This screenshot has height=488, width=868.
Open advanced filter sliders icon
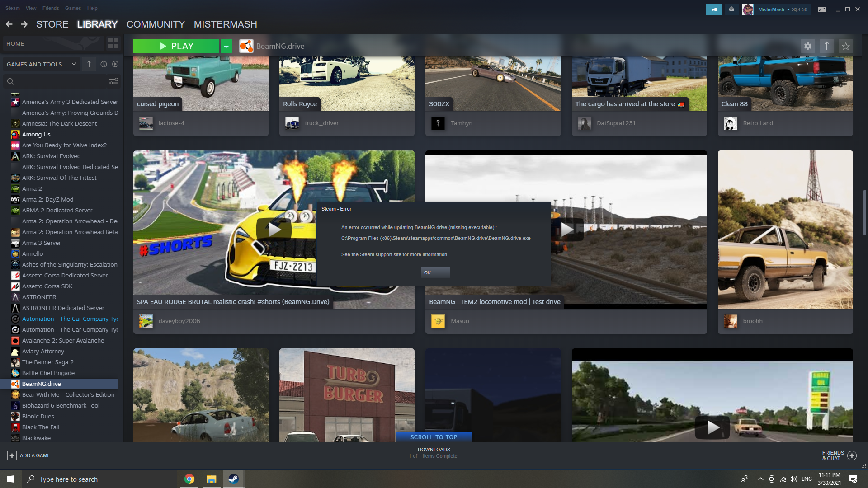[113, 81]
